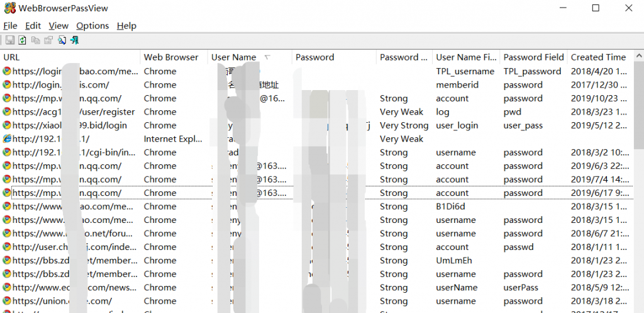Viewport: 644px width, 313px height.
Task: Click the Chrome icon of the memberid row
Action: [6, 85]
